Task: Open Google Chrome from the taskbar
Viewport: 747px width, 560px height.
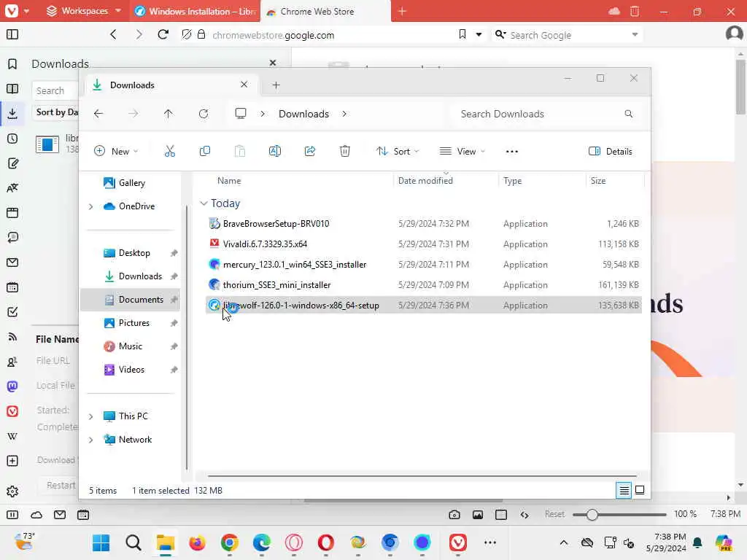Action: pyautogui.click(x=230, y=542)
